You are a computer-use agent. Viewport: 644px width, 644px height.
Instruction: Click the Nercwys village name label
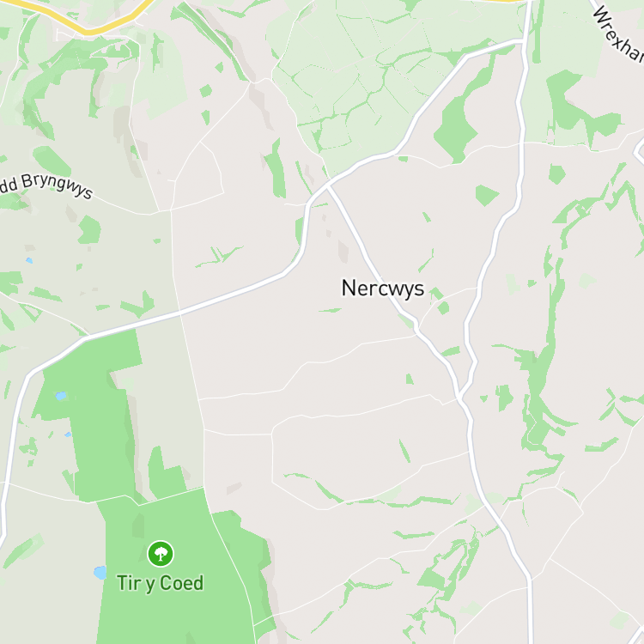382,288
